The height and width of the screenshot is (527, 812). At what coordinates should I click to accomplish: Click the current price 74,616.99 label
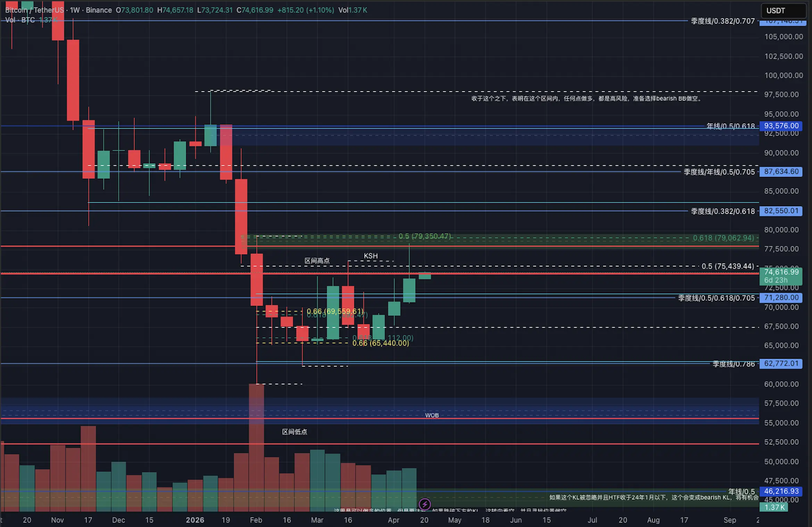point(781,272)
